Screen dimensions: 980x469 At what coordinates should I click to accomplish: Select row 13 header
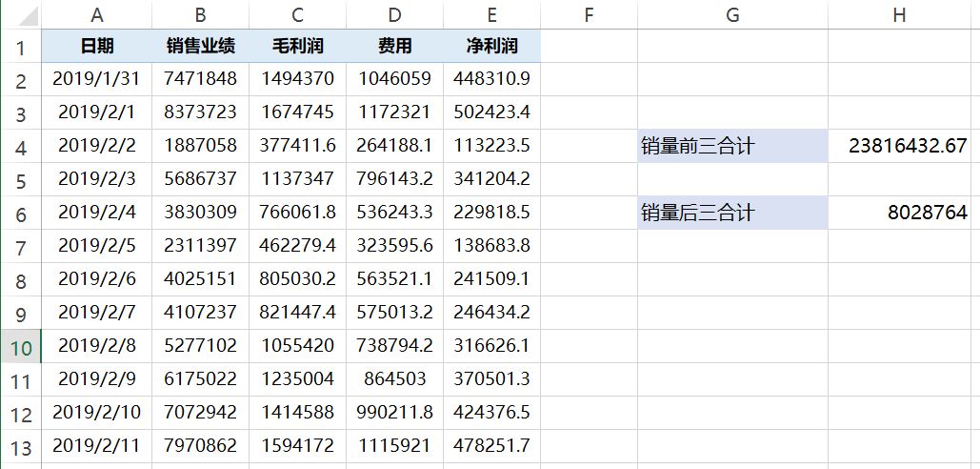click(x=21, y=448)
